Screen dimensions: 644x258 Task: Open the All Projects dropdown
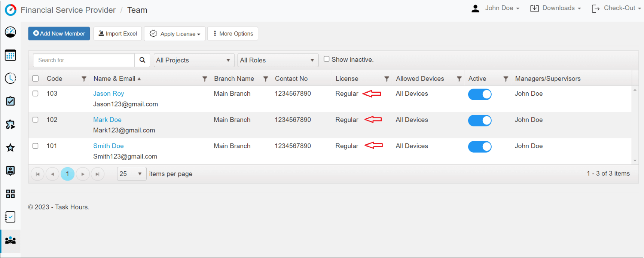tap(194, 60)
